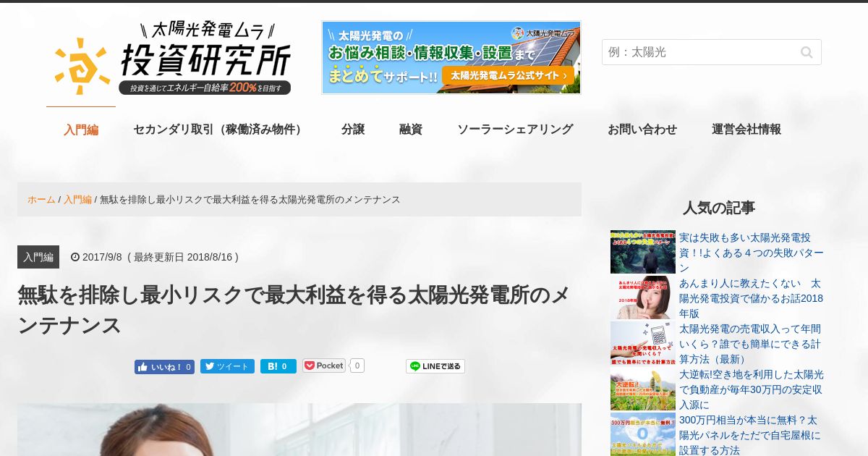Click thumbnail of 儲かるお話2018年版 article
Screen dimensions: 868x456
(643, 297)
